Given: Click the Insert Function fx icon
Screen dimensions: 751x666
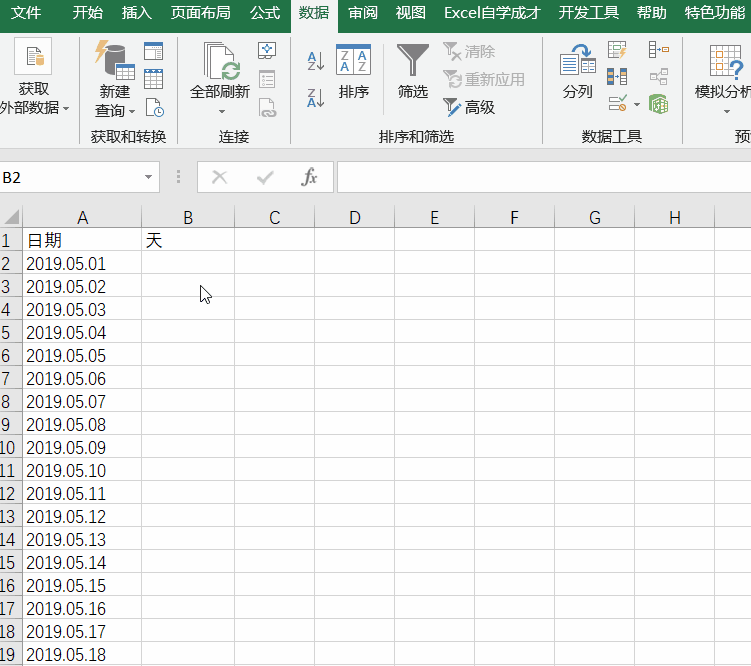Looking at the screenshot, I should coord(309,177).
